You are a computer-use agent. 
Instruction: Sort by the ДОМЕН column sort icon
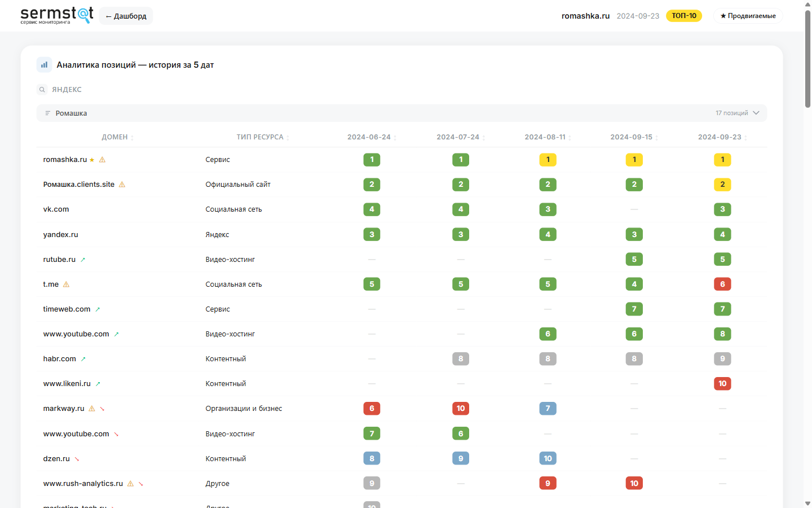(132, 138)
